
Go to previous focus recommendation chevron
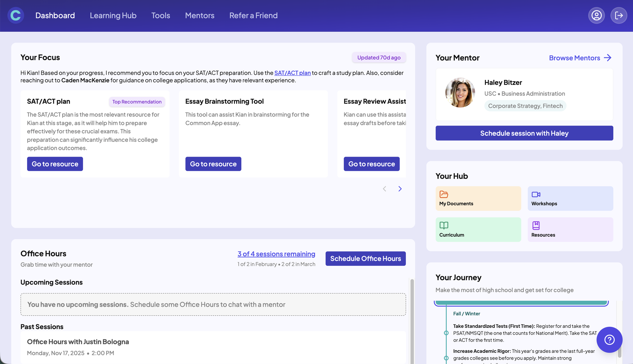tap(384, 189)
